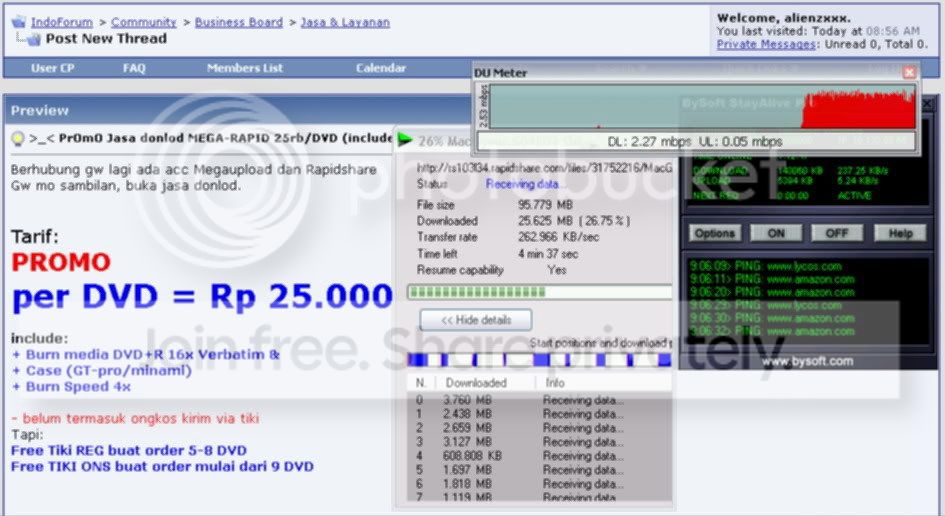The image size is (945, 516).
Task: Turn StayAlive OFF
Action: [x=837, y=233]
